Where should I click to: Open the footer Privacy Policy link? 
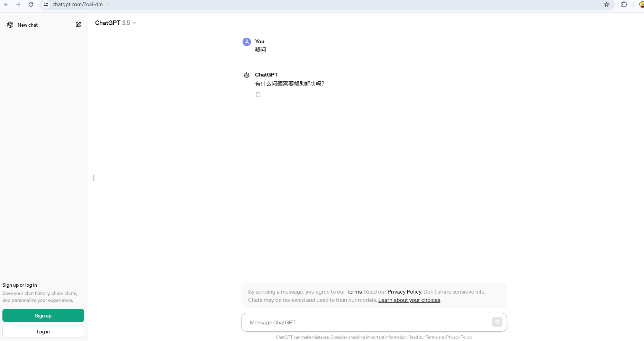coord(459,337)
